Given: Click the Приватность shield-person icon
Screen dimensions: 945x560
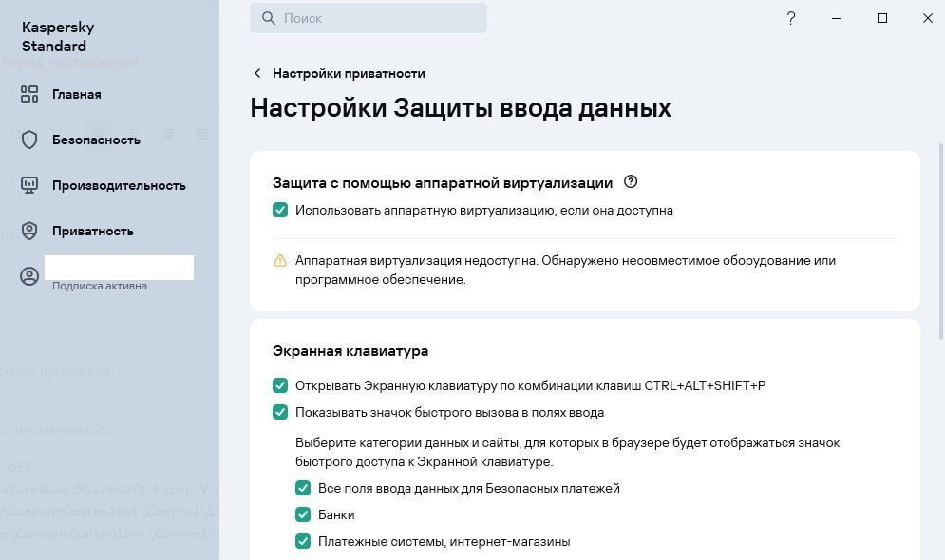Looking at the screenshot, I should tap(28, 231).
